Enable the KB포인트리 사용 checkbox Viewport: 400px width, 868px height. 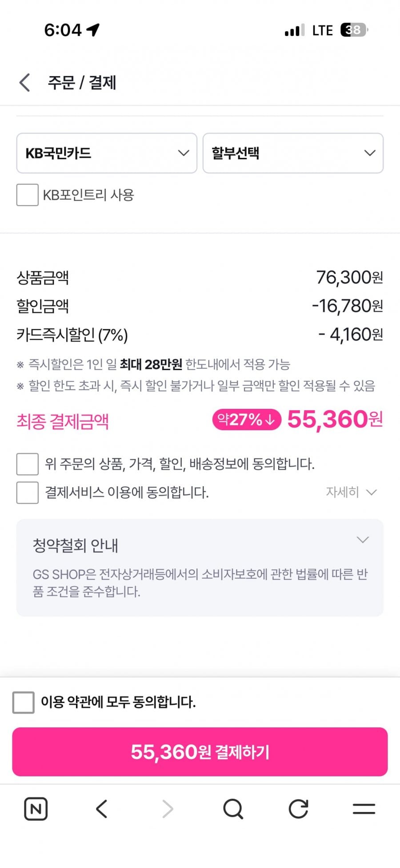27,195
